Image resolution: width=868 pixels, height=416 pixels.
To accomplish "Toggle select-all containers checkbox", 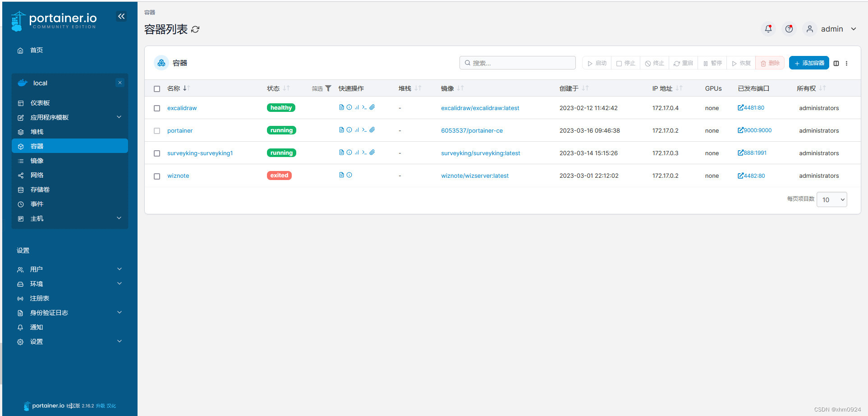I will click(x=157, y=89).
